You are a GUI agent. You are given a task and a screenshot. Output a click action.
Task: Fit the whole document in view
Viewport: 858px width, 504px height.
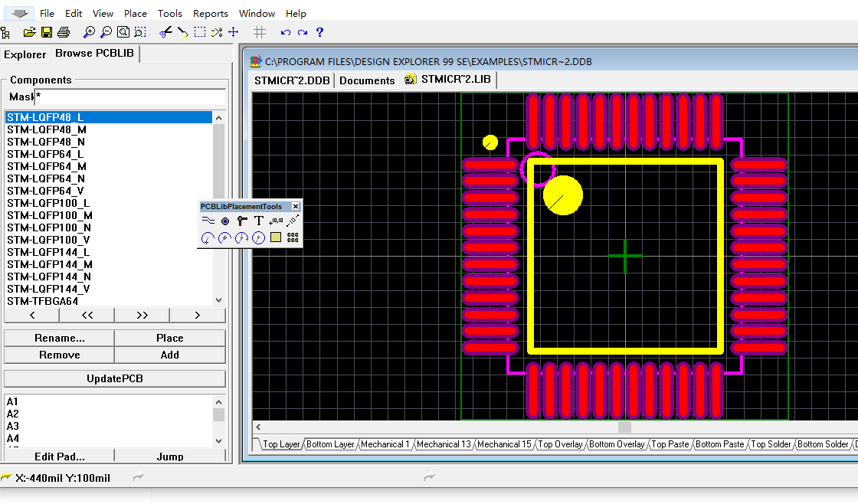123,32
